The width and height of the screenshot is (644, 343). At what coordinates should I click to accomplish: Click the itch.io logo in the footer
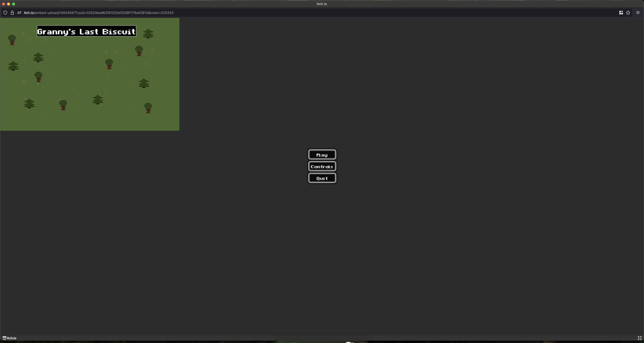coord(10,338)
